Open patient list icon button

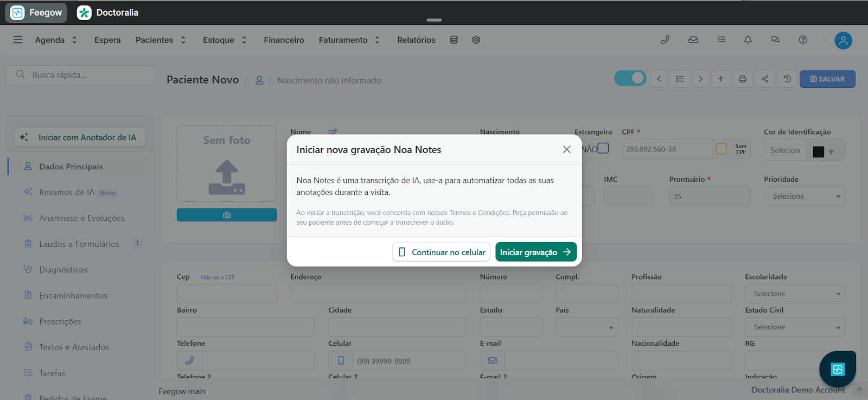tap(680, 79)
